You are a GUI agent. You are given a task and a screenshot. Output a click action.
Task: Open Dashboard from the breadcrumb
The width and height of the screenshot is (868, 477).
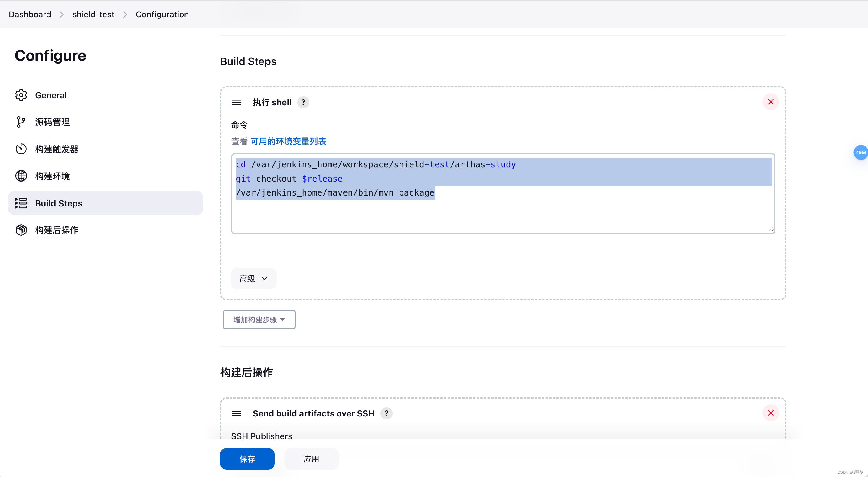[x=30, y=14]
